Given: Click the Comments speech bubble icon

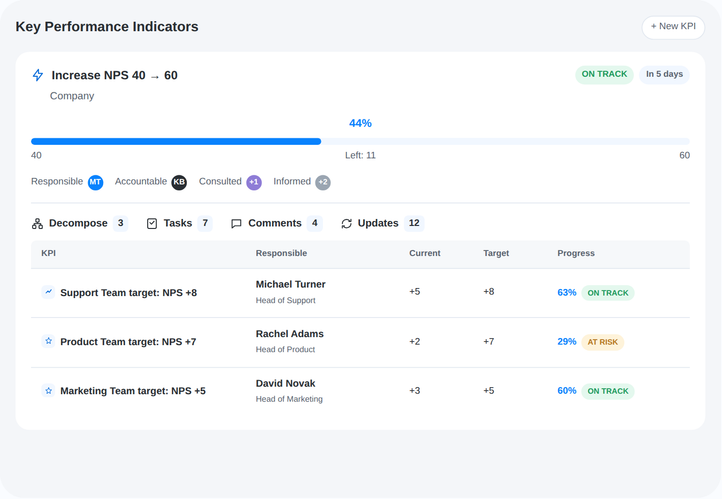Looking at the screenshot, I should 236,224.
